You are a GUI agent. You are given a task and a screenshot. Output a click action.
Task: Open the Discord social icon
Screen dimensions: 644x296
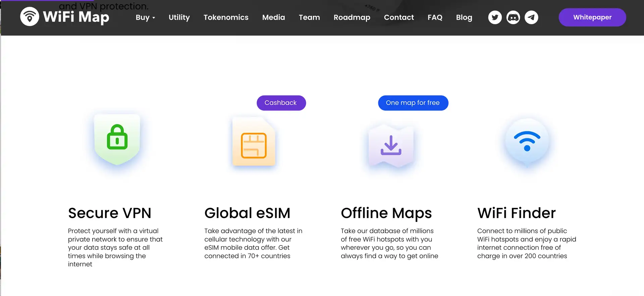(x=513, y=17)
